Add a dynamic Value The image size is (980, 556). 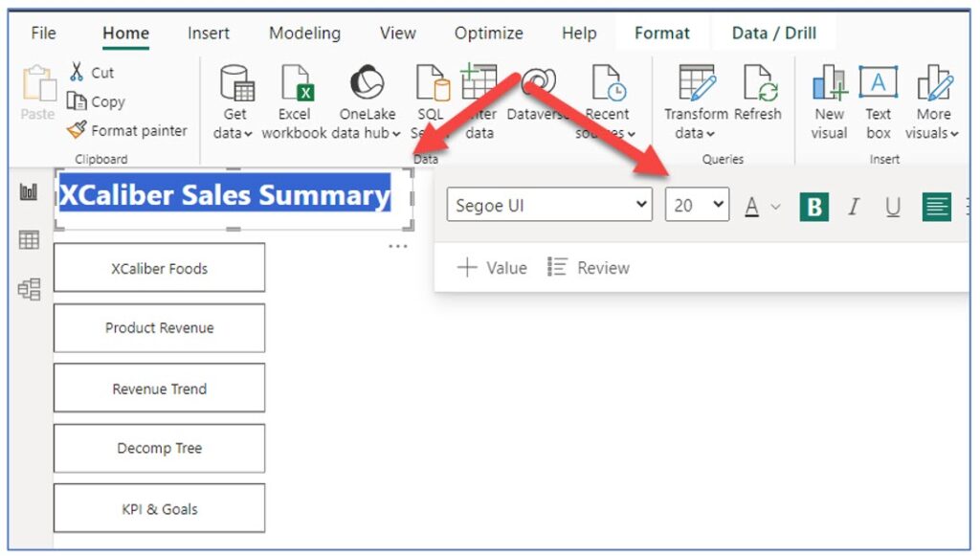pyautogui.click(x=492, y=267)
